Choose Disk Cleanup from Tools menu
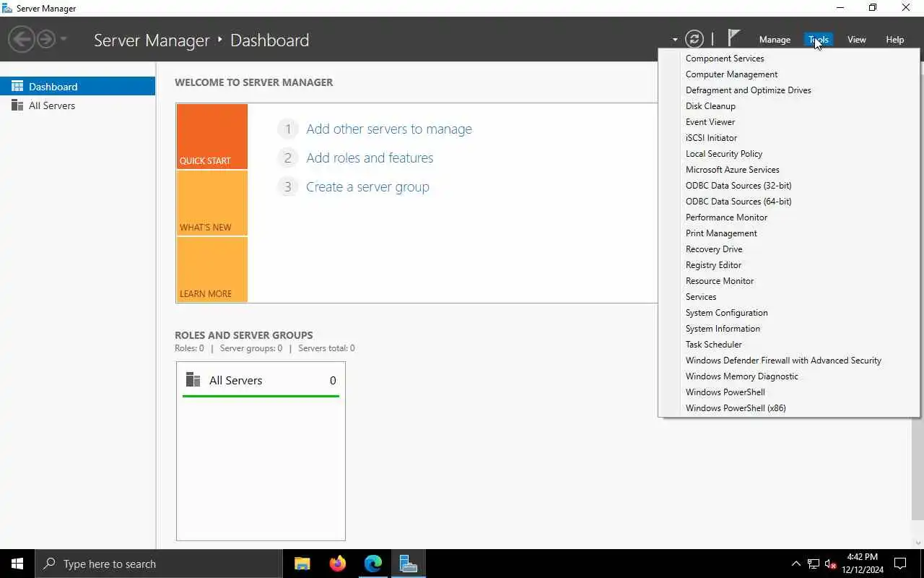924x578 pixels. 789,106
